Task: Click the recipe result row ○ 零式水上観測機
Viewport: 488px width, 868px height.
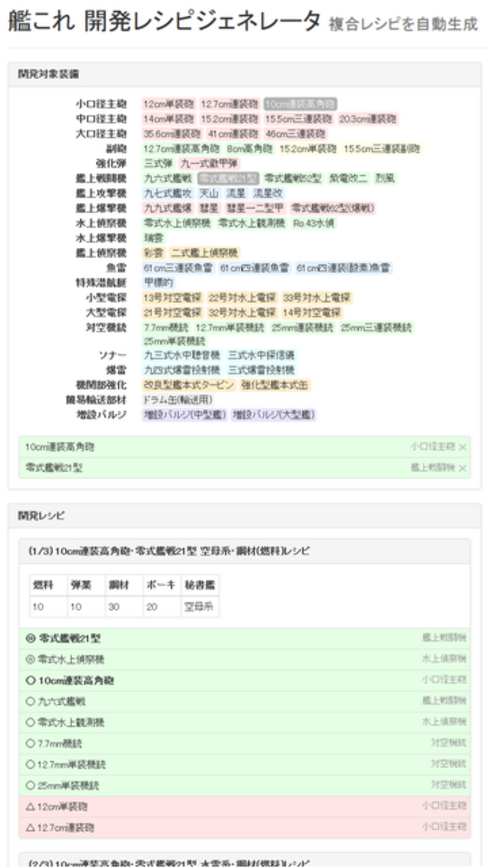Action: [245, 722]
